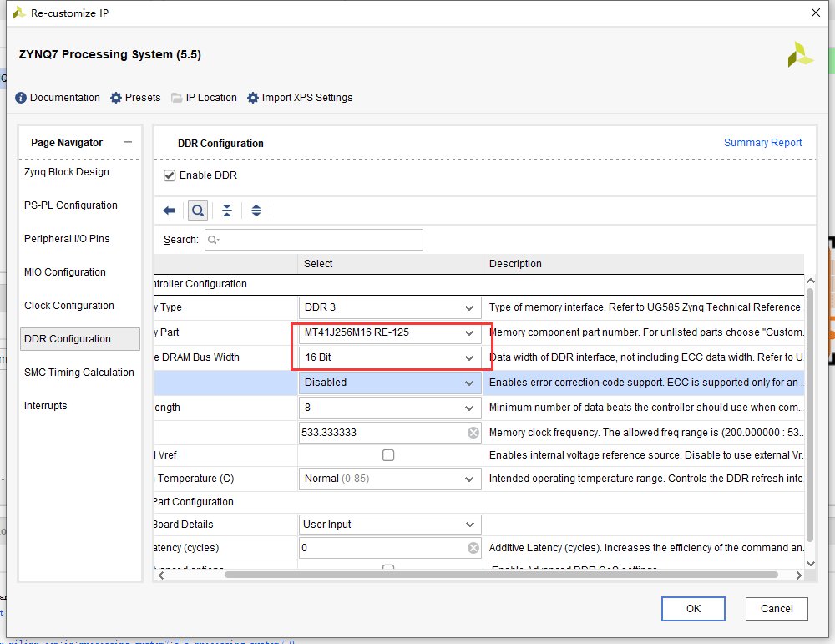Screen dimensions: 835x644
Task: Click the back arrow in DDR toolbar
Action: tap(169, 210)
